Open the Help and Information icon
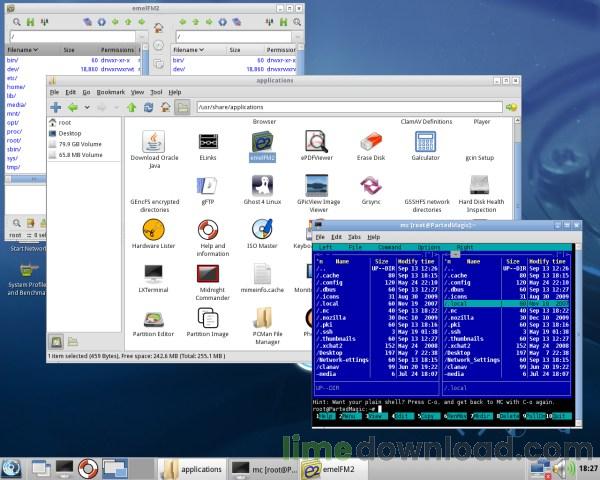The height and width of the screenshot is (480, 600). click(208, 230)
